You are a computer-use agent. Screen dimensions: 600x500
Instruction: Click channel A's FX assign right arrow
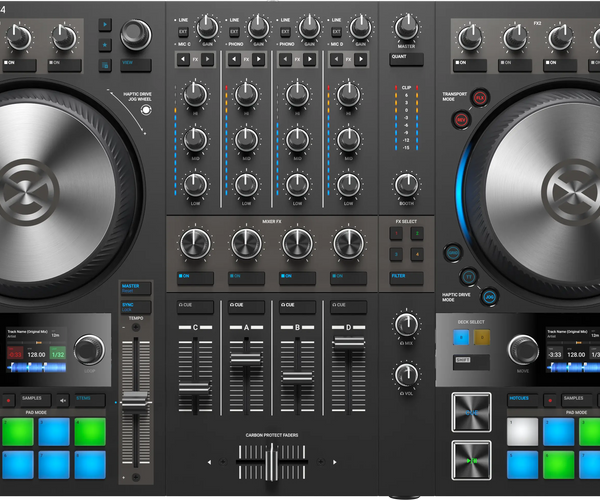pos(259,59)
